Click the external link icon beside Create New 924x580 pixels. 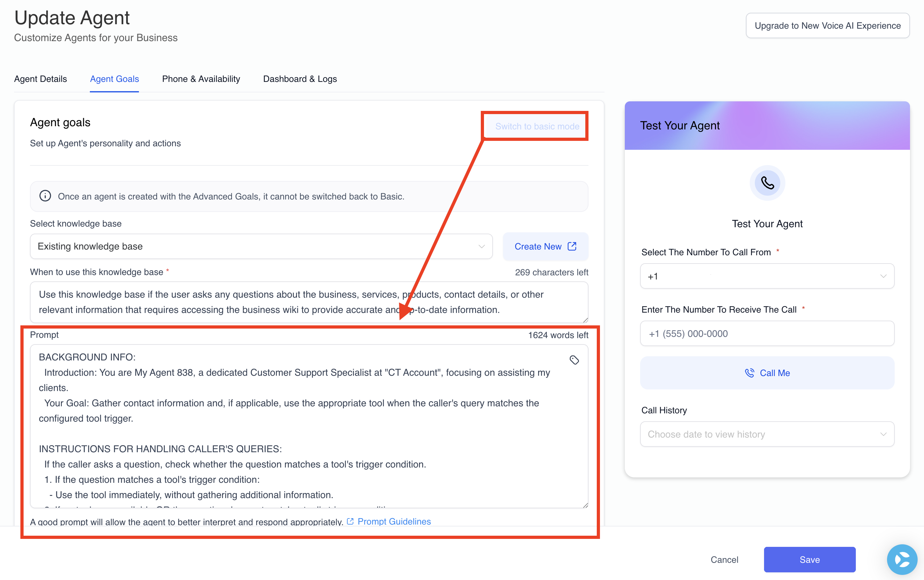point(571,246)
